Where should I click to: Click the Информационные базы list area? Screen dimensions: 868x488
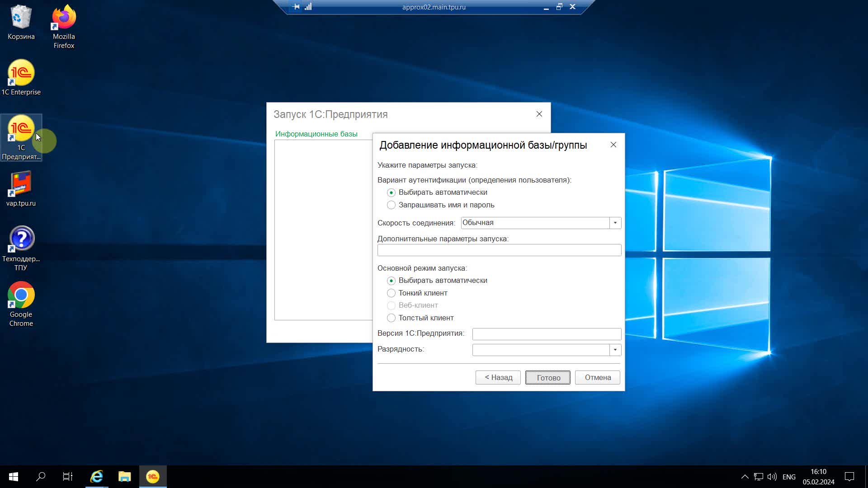(323, 230)
